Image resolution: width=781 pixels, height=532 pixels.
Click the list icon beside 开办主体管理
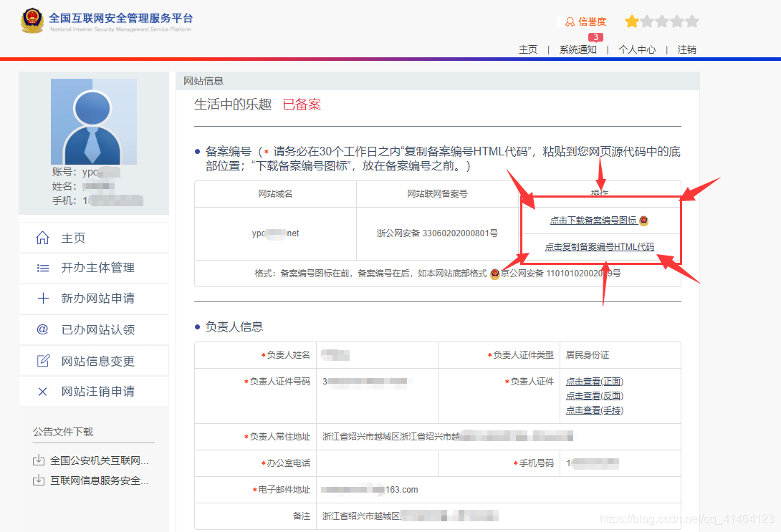click(43, 268)
